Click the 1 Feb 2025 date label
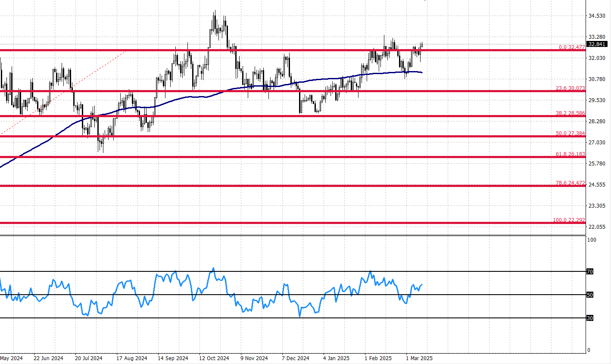This screenshot has height=364, width=611. click(x=378, y=358)
